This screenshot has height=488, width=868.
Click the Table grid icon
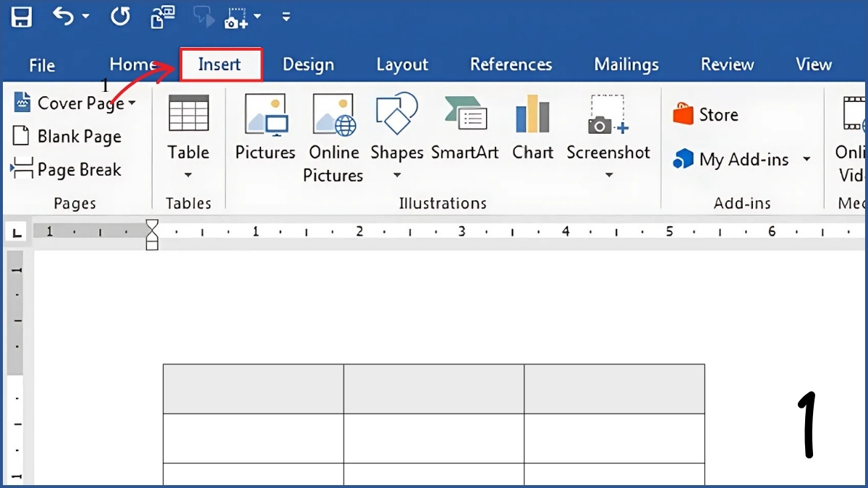pyautogui.click(x=189, y=114)
